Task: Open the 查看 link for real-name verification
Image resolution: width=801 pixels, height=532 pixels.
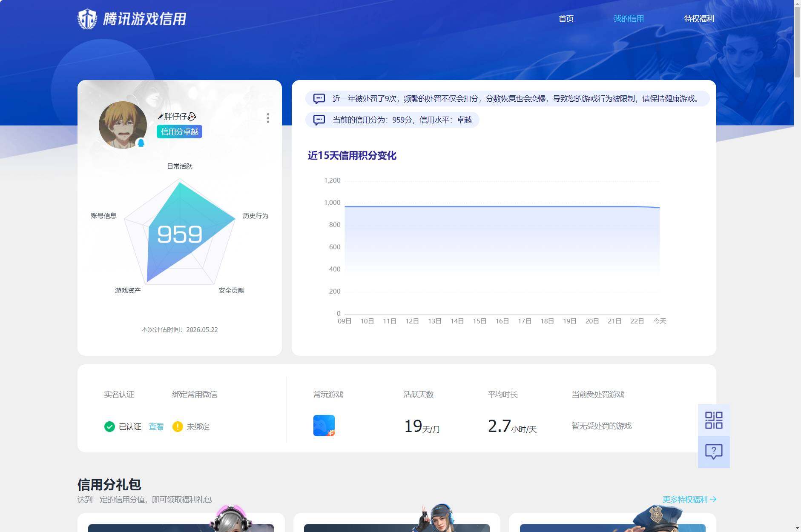Action: click(x=156, y=426)
